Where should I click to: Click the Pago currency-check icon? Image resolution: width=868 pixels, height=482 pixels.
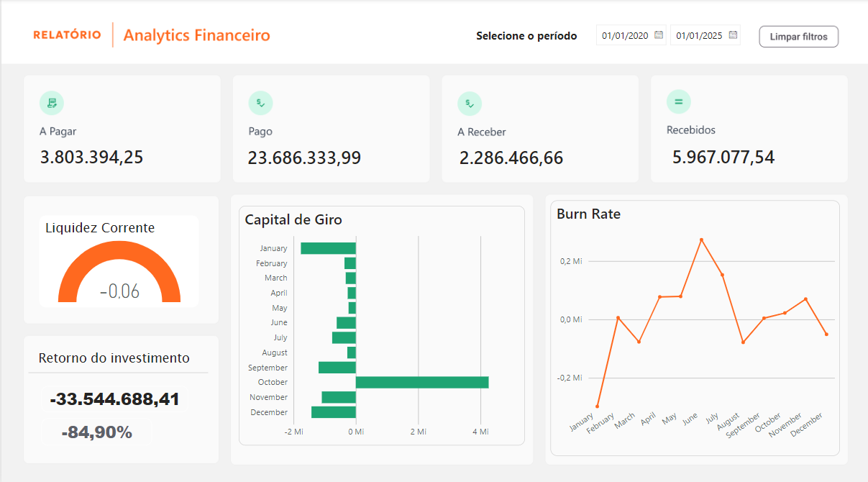point(260,103)
